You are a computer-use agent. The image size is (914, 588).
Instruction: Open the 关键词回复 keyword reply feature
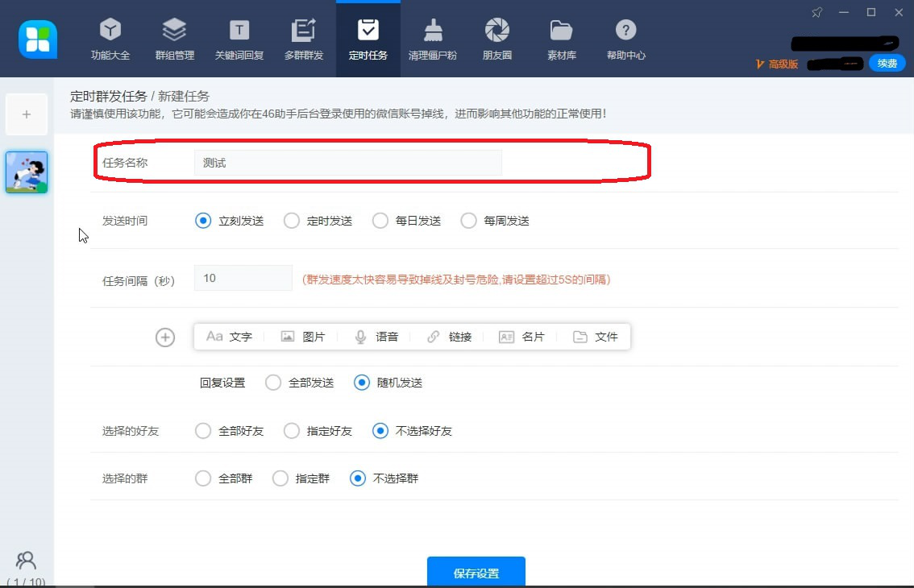coord(239,38)
